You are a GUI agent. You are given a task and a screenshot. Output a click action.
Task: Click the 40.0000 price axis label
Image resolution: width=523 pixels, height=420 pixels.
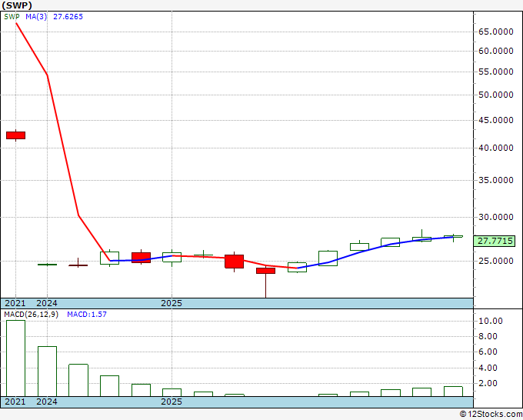pos(496,148)
